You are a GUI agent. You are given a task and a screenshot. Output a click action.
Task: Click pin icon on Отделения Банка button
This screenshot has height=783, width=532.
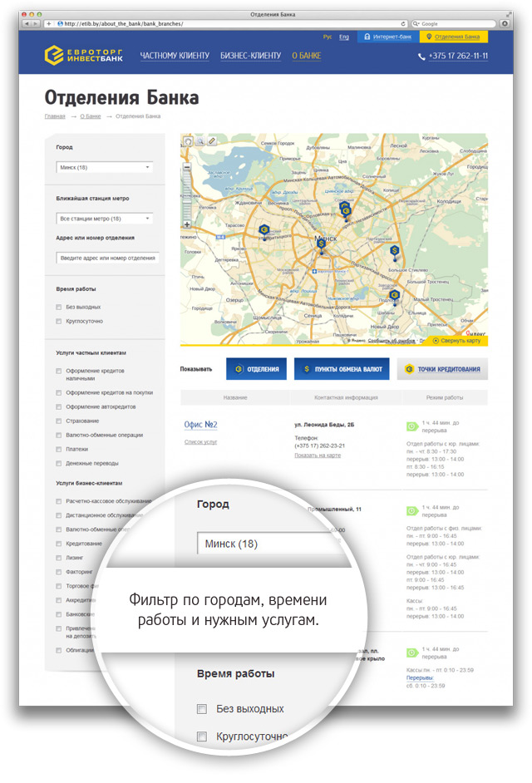pos(429,37)
